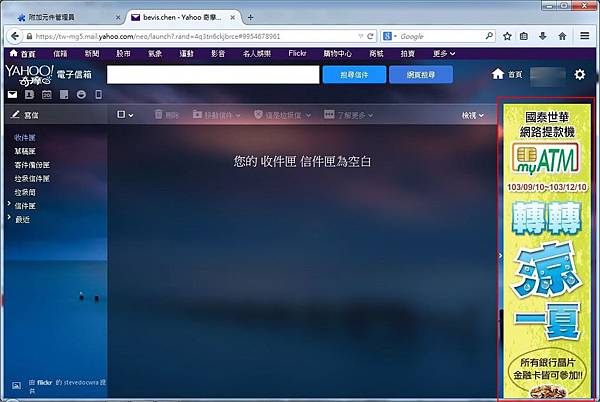Open the downloads arrow icon
The width and height of the screenshot is (600, 402).
click(542, 36)
